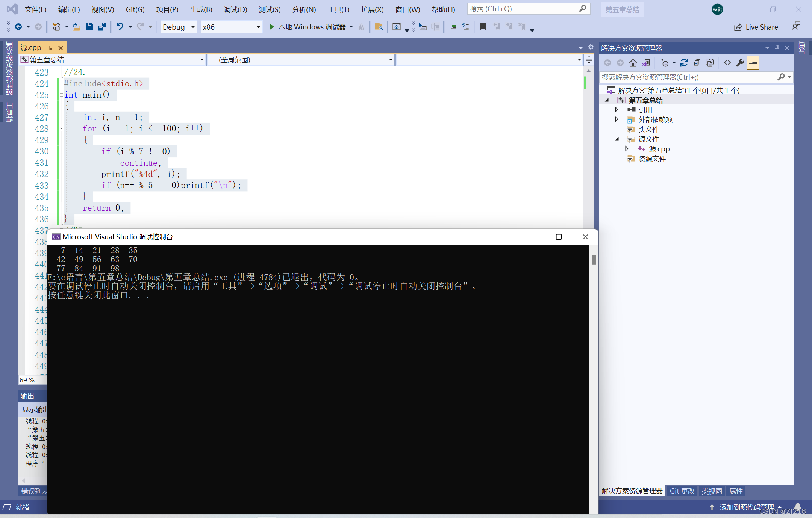Click the pending changes filter clock icon

click(665, 63)
